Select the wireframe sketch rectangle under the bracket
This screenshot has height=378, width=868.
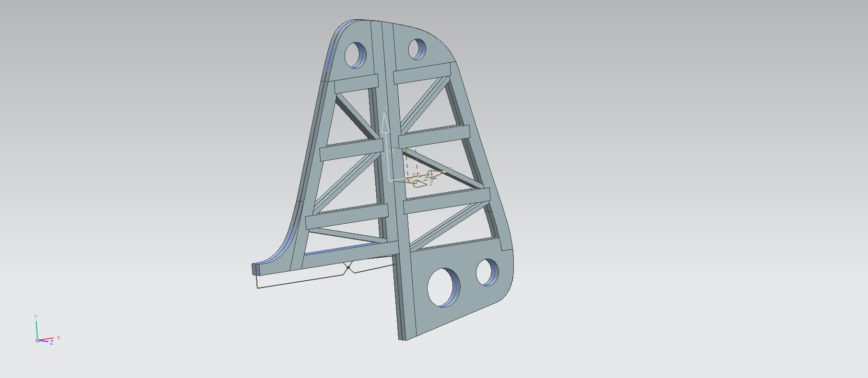(297, 282)
